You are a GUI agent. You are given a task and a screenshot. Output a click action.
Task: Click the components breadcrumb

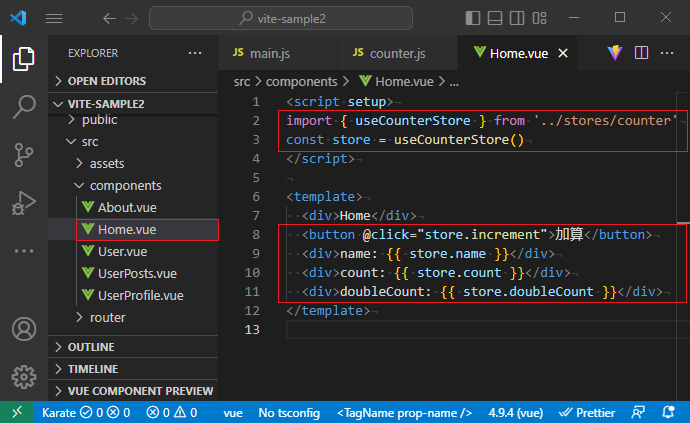tap(301, 82)
